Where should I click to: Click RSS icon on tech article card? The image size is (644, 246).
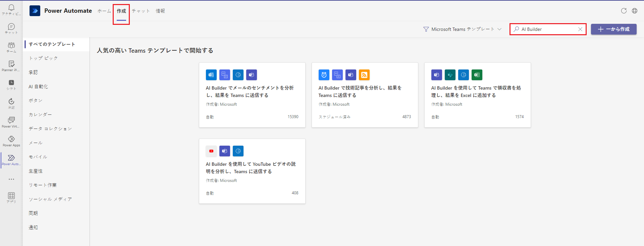(364, 75)
